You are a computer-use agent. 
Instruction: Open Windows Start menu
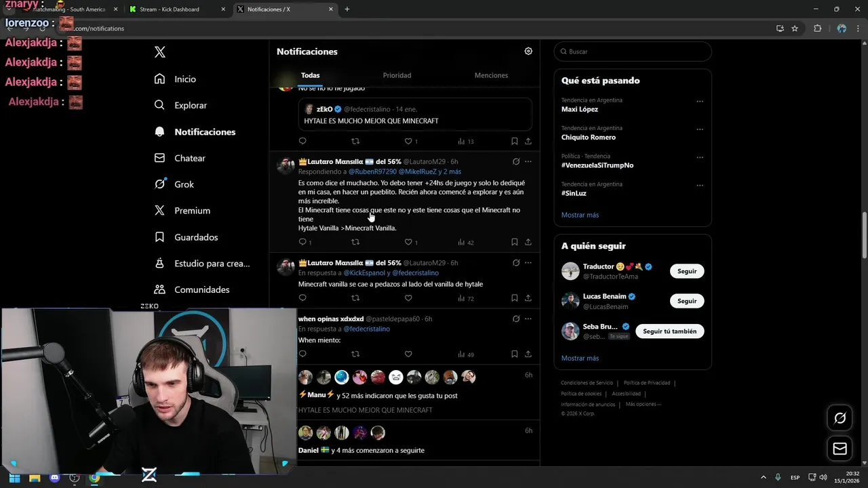14,478
